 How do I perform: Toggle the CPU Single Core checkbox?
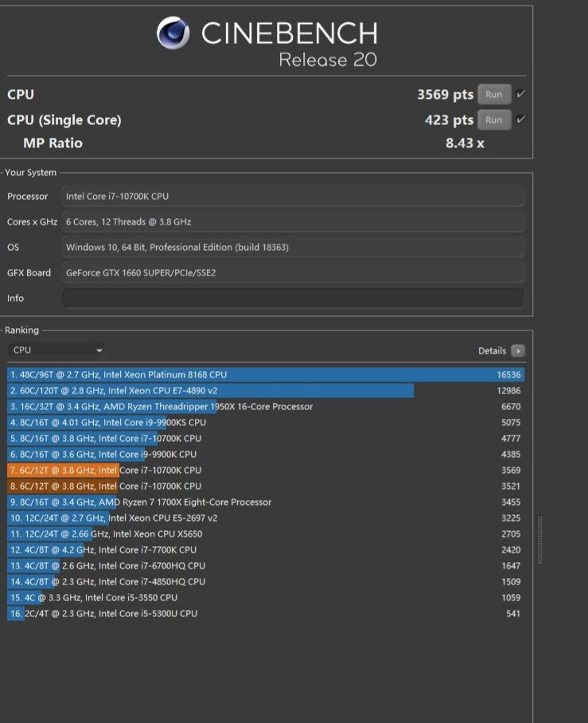tap(521, 119)
